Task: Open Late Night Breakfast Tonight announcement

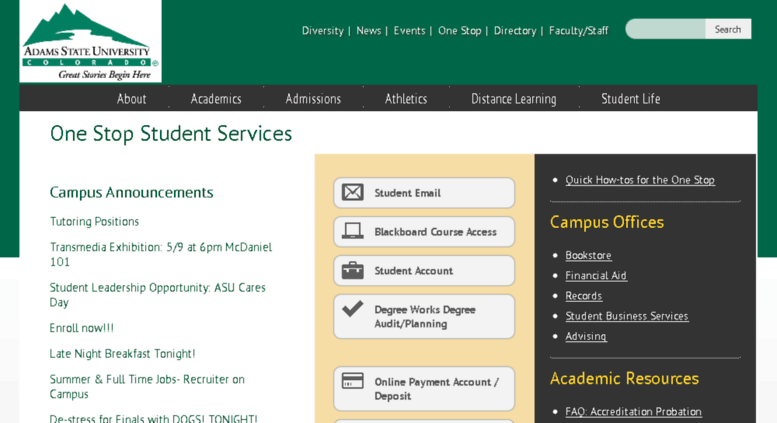Action: 122,354
